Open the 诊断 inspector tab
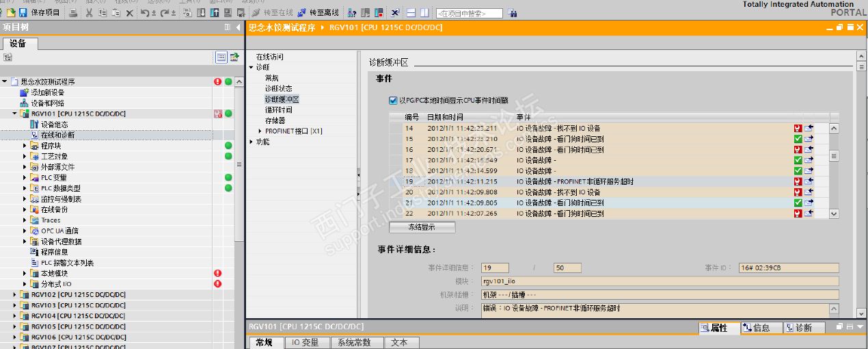The image size is (868, 349). 804,328
